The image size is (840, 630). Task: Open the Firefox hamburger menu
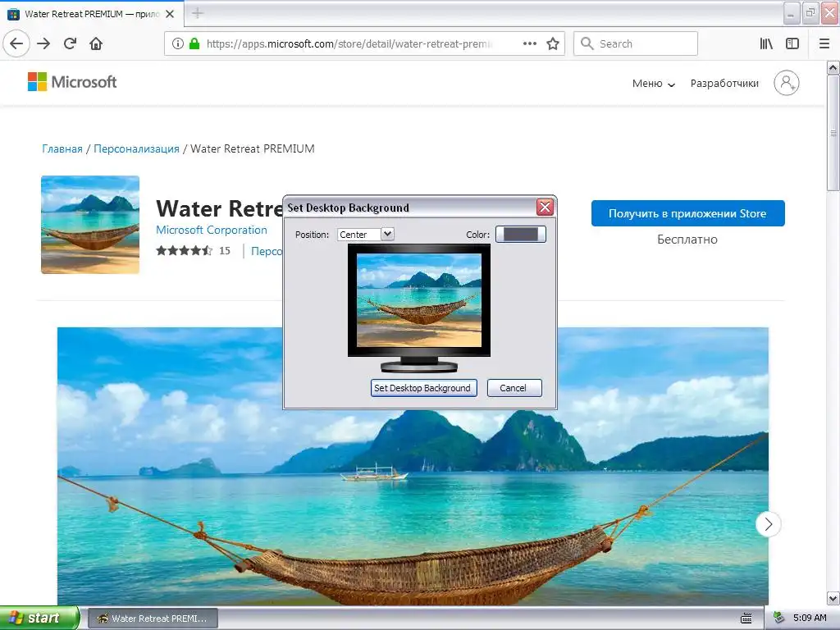coord(824,43)
